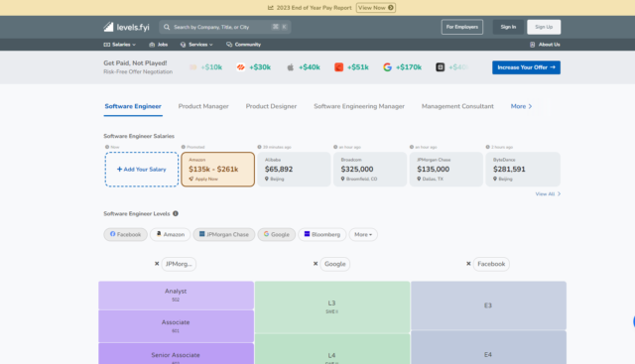Click Increase Your Offer button
The image size is (635, 364).
pos(526,67)
